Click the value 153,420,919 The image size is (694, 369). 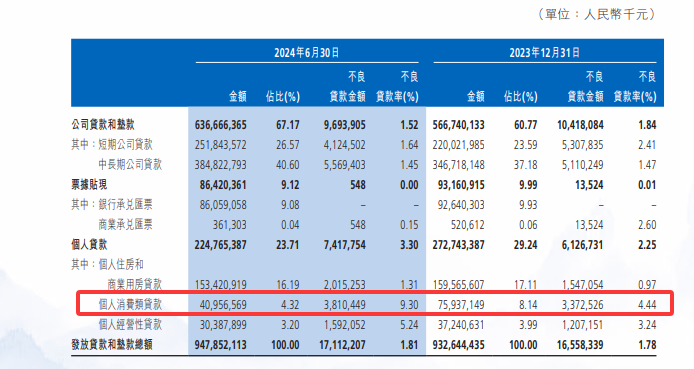pos(220,284)
